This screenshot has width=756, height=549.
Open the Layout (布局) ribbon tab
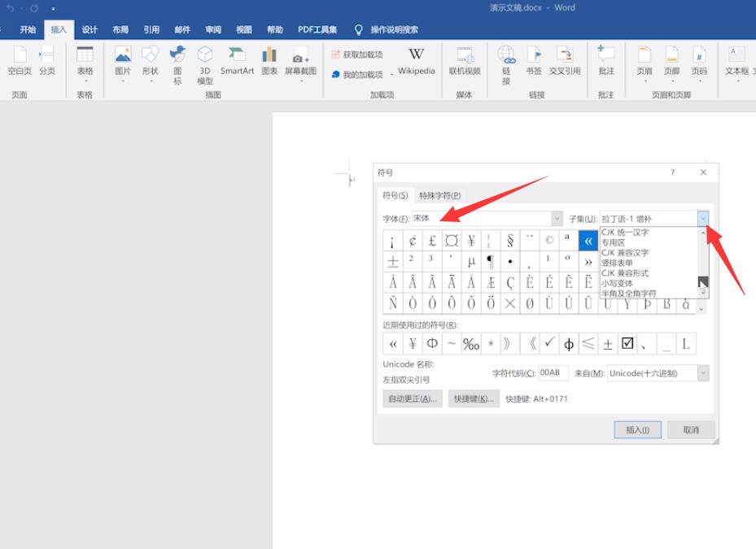[x=120, y=30]
